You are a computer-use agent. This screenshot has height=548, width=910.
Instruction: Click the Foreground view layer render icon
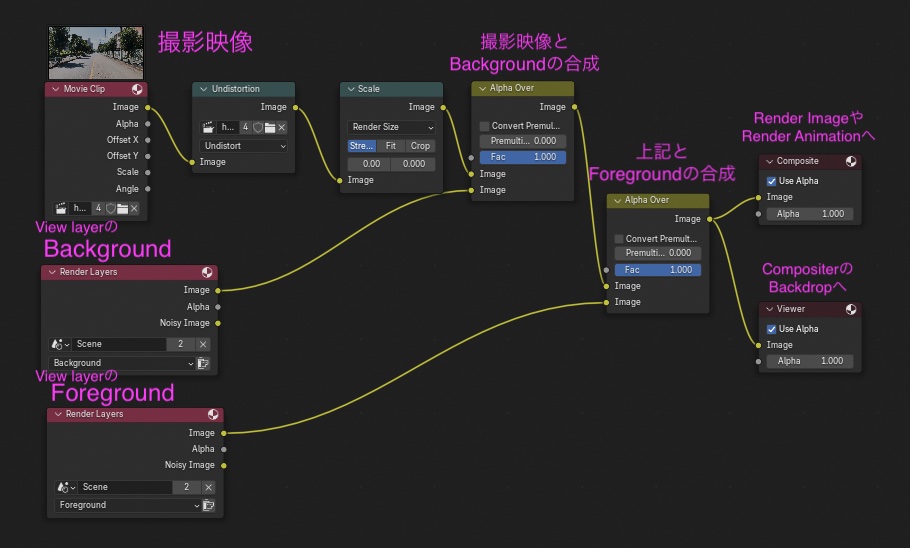[x=209, y=505]
